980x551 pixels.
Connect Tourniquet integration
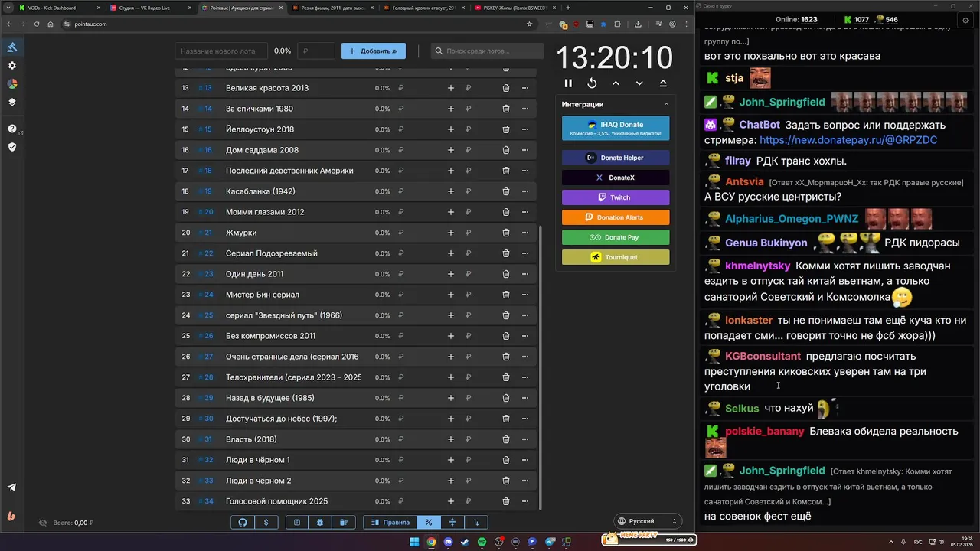coord(616,257)
